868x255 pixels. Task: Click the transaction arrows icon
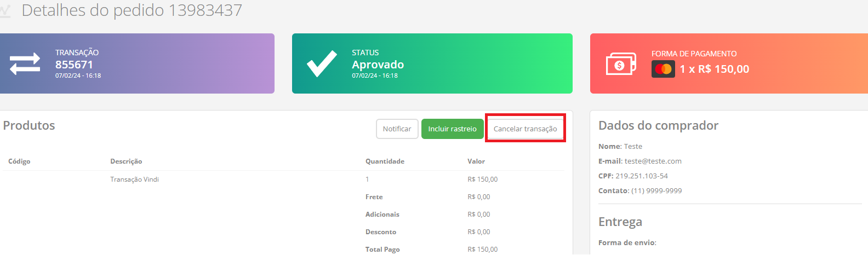[25, 63]
